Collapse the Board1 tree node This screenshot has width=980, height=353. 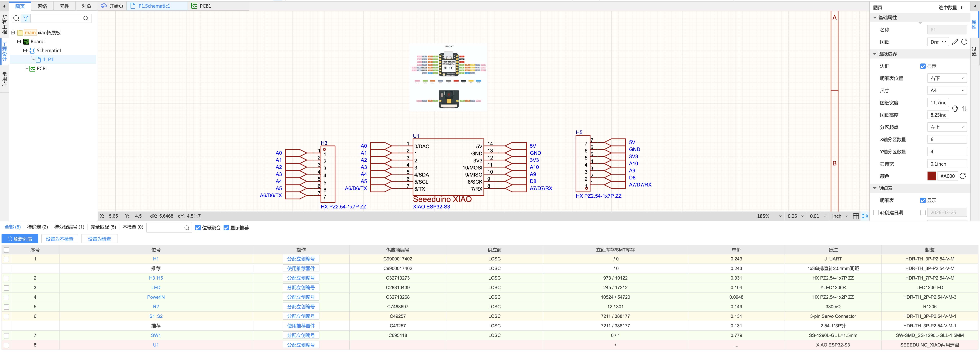tap(19, 42)
